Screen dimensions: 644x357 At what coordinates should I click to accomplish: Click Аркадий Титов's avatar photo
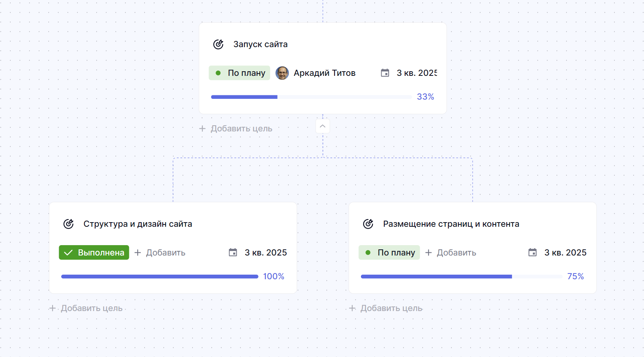click(x=282, y=73)
